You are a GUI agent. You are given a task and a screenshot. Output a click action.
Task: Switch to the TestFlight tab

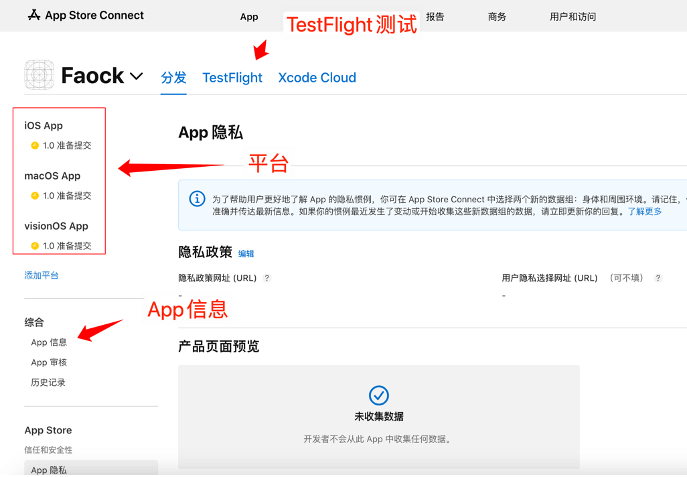232,78
